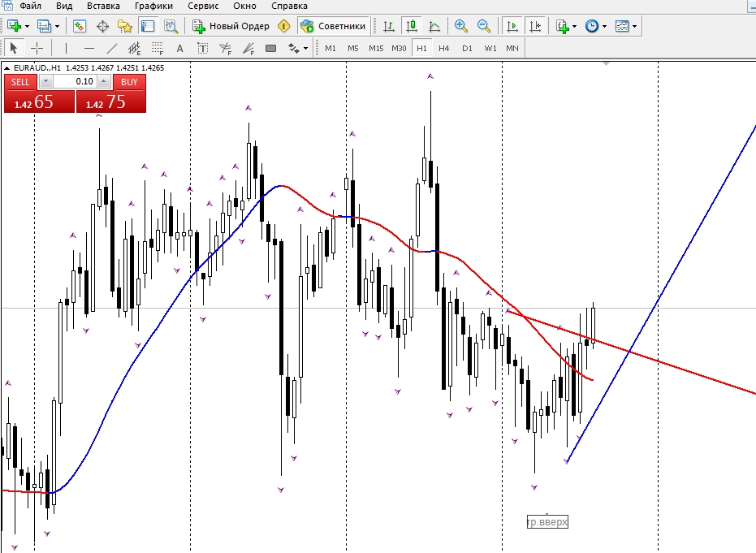756x553 pixels.
Task: Select the H1 timeframe
Action: [421, 48]
